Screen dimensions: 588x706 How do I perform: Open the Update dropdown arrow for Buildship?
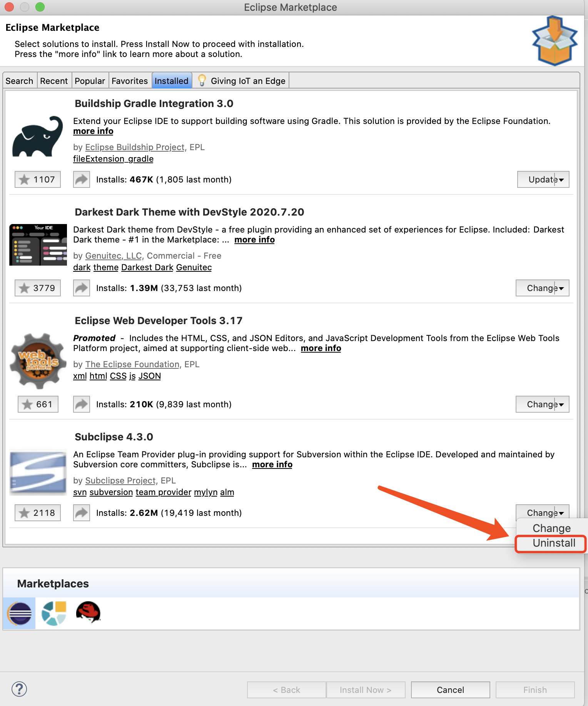[x=561, y=180]
